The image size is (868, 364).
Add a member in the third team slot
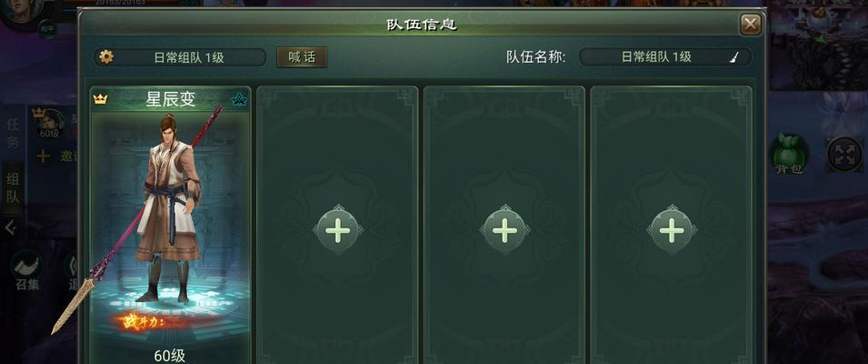(504, 230)
